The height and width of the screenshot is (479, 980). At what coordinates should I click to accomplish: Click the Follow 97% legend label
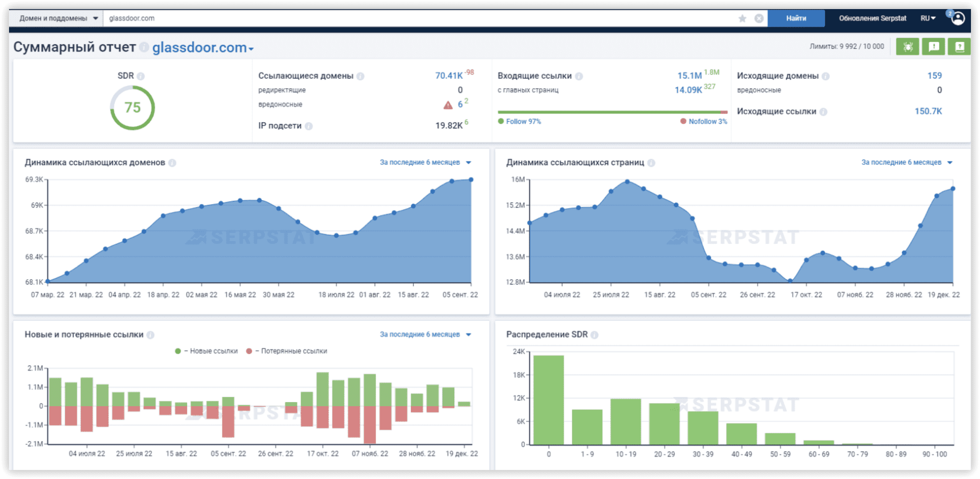pos(523,122)
